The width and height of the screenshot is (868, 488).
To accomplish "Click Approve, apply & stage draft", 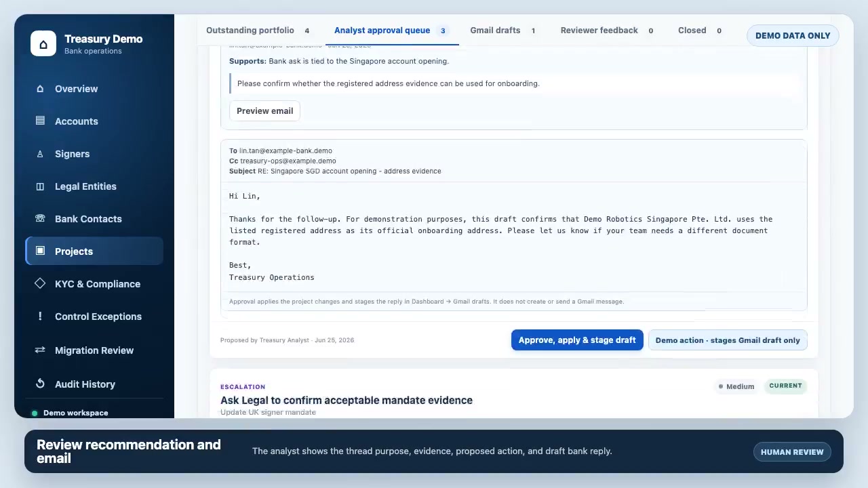I will tap(577, 340).
